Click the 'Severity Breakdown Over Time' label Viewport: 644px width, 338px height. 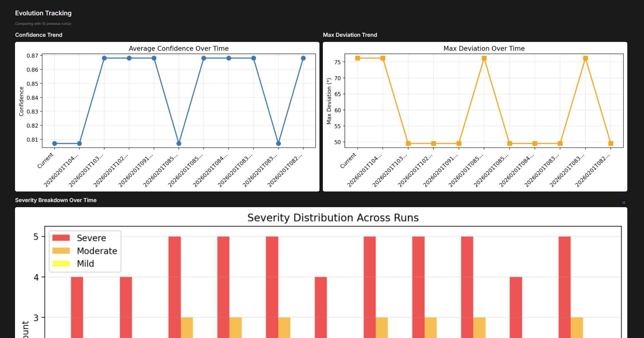56,200
